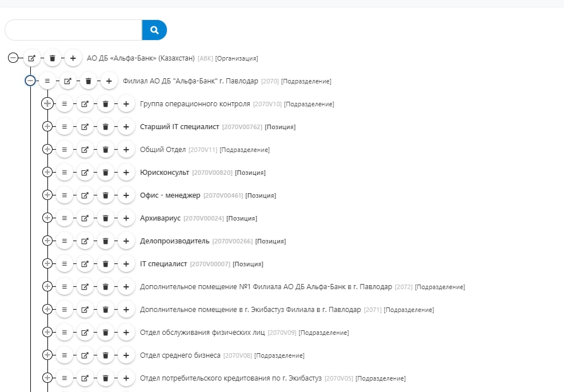
Task: Collapse the АО ДБ «Альфа-Банк» (Казахстан) root node
Action: point(13,58)
